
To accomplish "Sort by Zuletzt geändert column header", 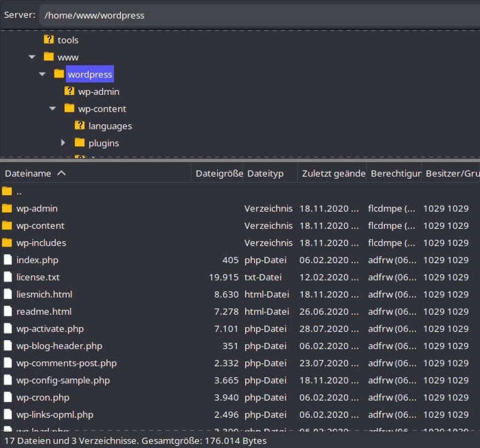I will point(332,174).
